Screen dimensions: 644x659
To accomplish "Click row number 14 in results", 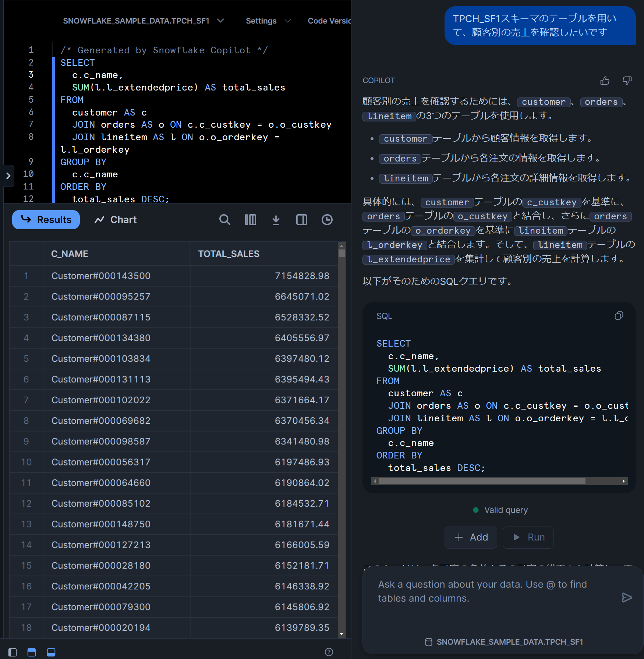I will coord(26,545).
